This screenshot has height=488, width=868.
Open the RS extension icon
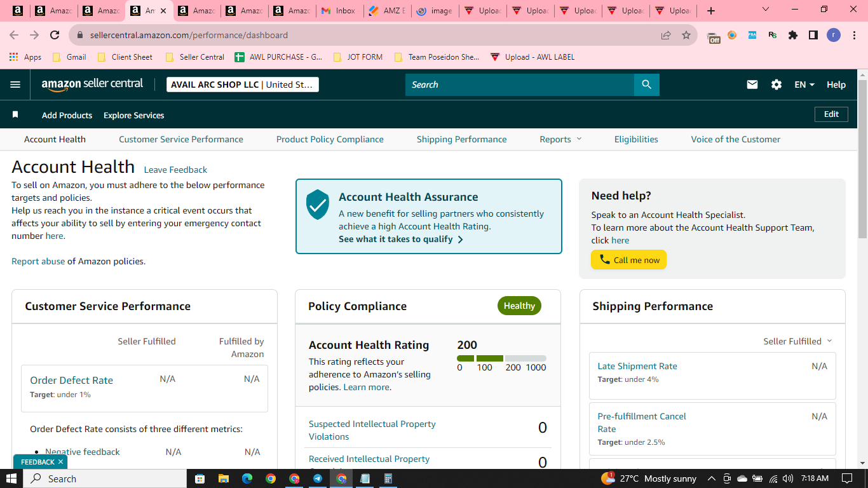click(x=773, y=35)
